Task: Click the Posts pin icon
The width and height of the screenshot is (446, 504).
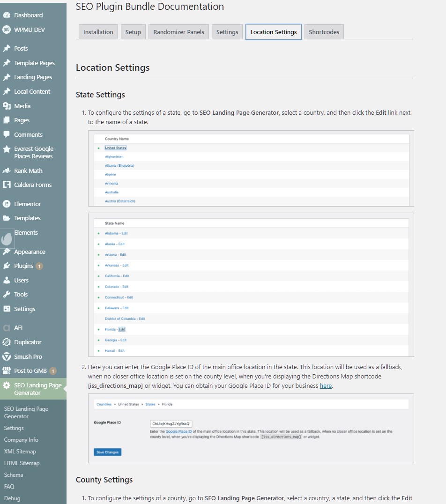Action: [x=7, y=49]
